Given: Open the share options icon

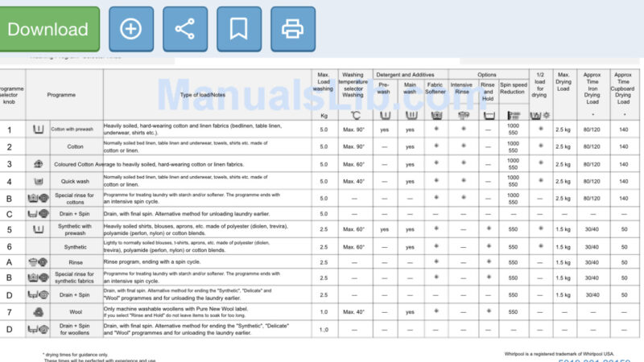Looking at the screenshot, I should (185, 30).
